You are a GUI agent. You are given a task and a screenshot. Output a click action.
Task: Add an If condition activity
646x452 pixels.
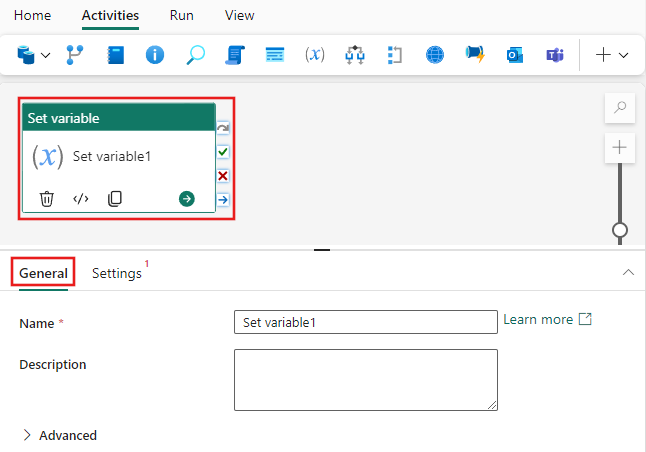pyautogui.click(x=355, y=55)
